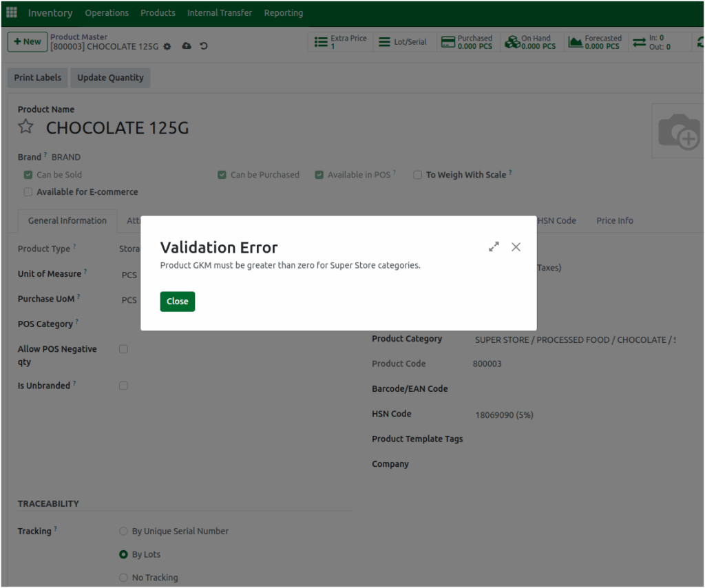Screen dimensions: 705x588
Task: Open the Operations menu
Action: (107, 12)
